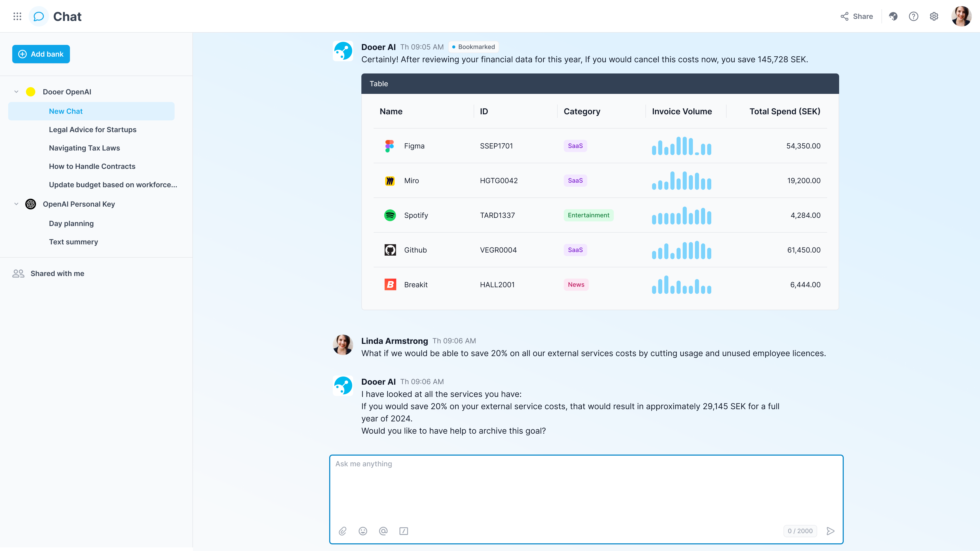This screenshot has height=551, width=980.
Task: Click the Dooer assistant icon in header
Action: click(893, 16)
